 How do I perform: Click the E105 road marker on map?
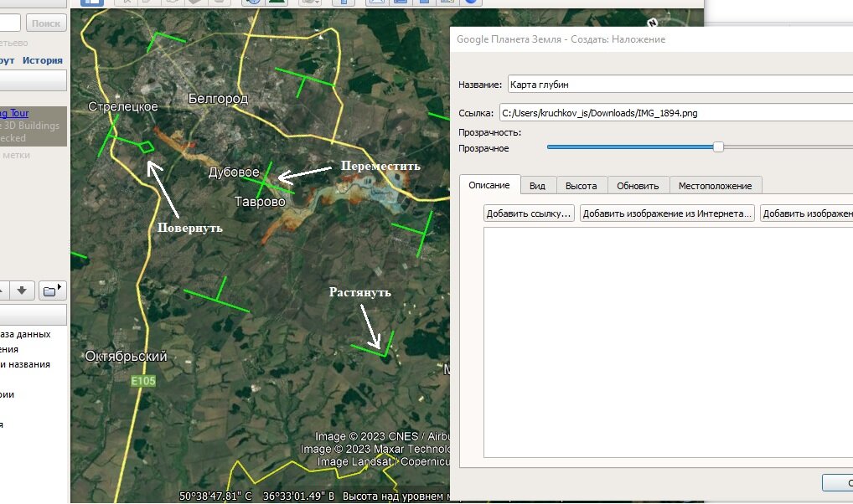pyautogui.click(x=143, y=381)
